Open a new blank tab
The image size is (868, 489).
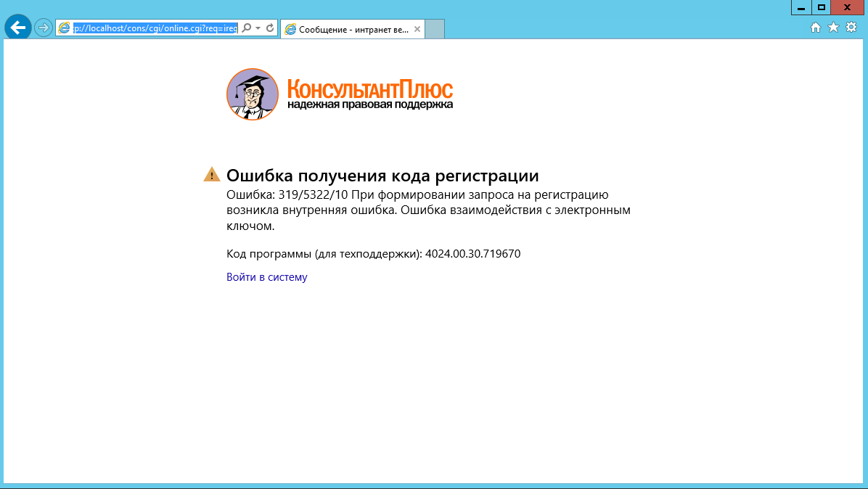pyautogui.click(x=434, y=29)
